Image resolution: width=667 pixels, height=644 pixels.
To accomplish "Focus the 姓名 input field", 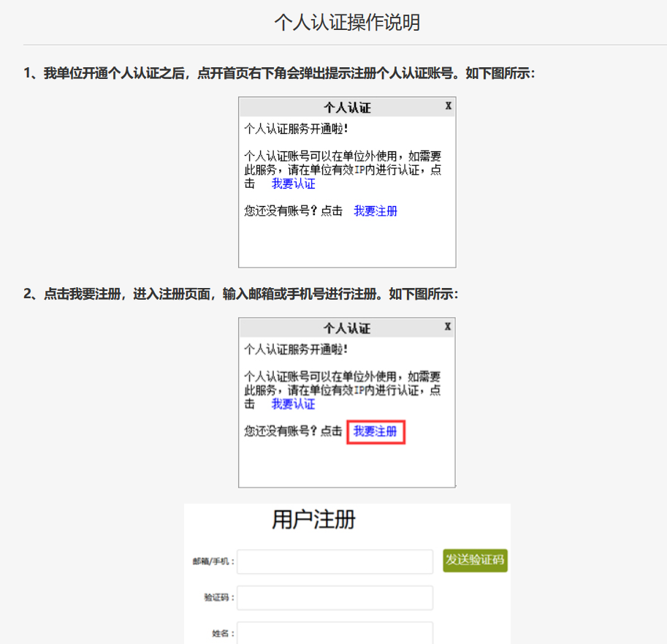I will tap(335, 632).
